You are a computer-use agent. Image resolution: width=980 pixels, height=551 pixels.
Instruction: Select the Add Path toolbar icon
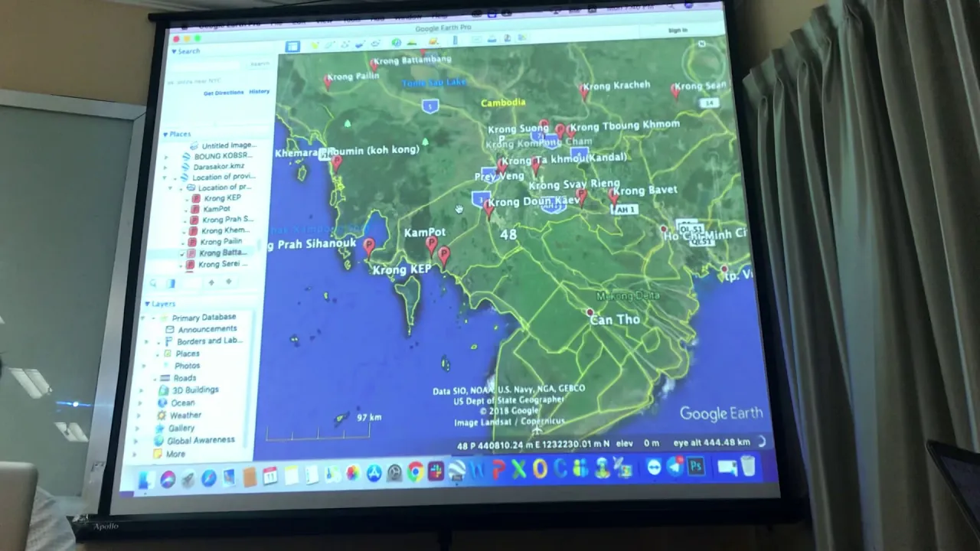tap(345, 44)
